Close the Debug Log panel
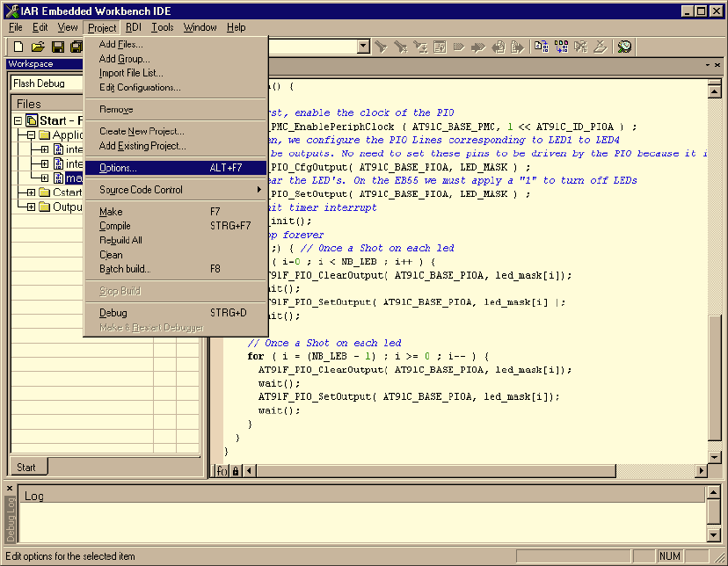This screenshot has height=566, width=728. pos(10,488)
